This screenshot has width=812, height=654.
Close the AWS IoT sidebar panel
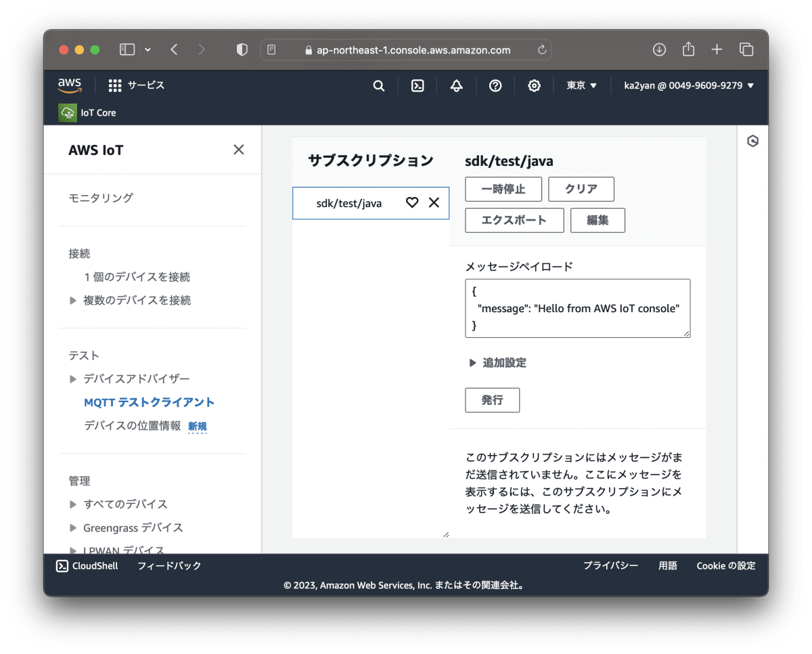pos(239,150)
